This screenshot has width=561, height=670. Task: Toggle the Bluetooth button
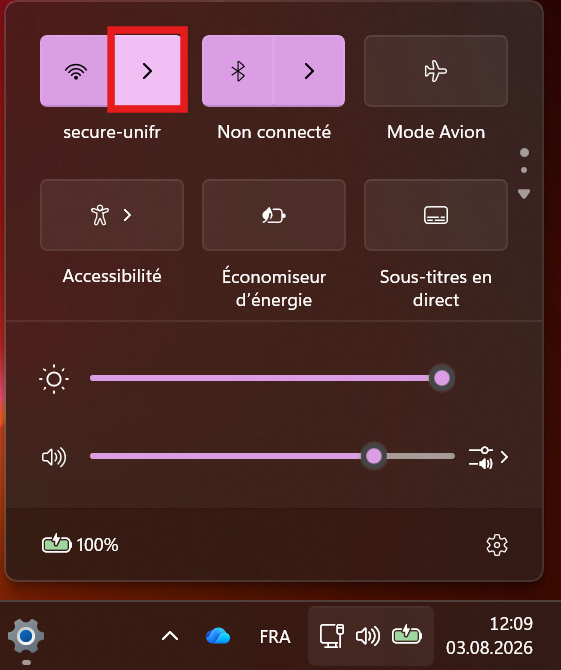click(x=238, y=71)
